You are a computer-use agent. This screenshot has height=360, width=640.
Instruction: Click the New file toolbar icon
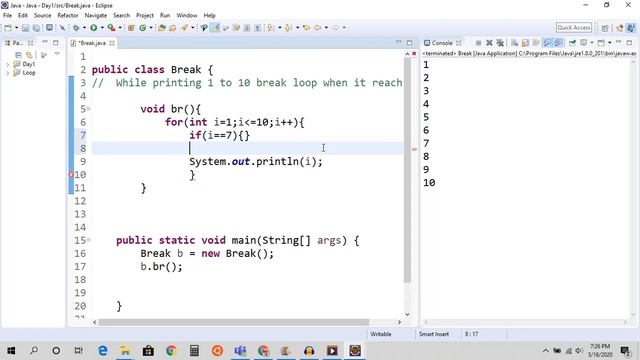[x=8, y=28]
